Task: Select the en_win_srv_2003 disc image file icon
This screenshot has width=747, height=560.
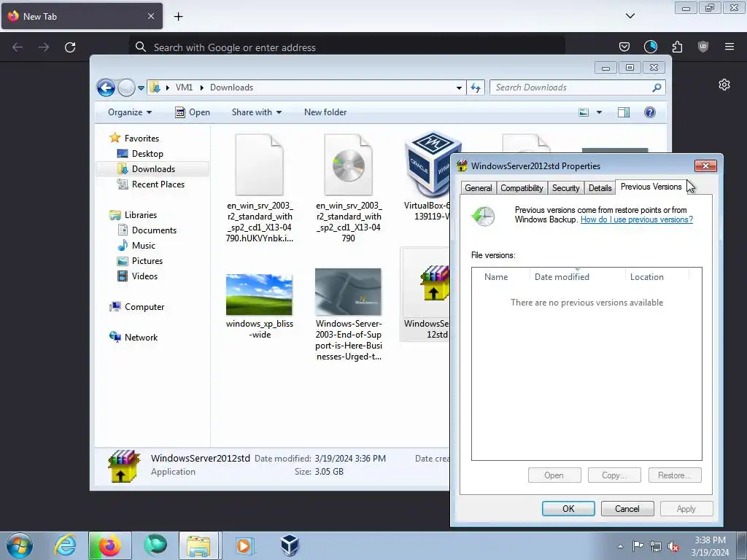Action: click(348, 165)
